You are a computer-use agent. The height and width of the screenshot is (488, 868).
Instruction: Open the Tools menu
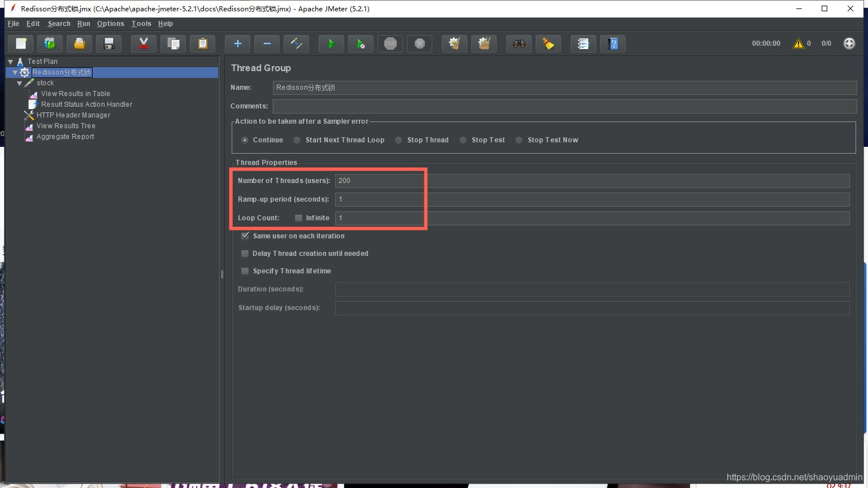coord(141,24)
